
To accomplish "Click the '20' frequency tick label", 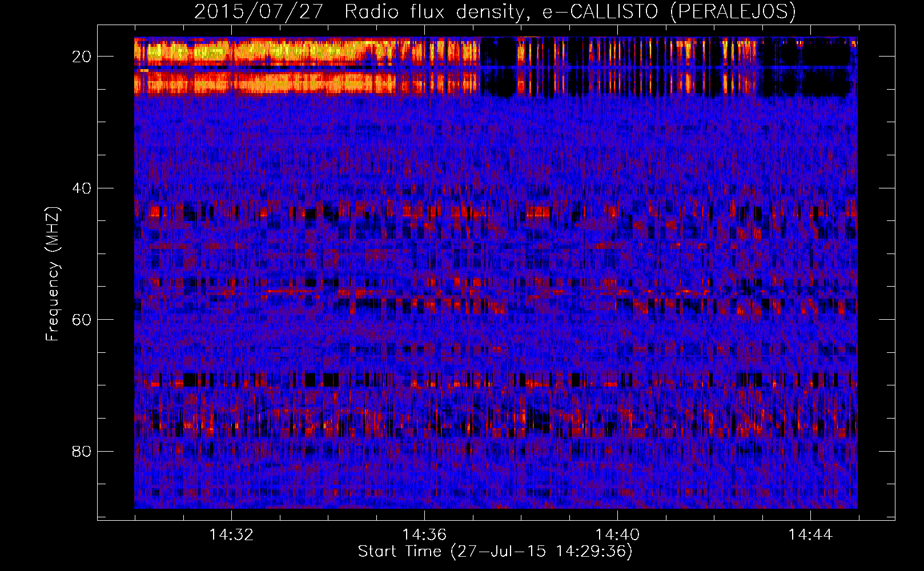I will click(82, 57).
